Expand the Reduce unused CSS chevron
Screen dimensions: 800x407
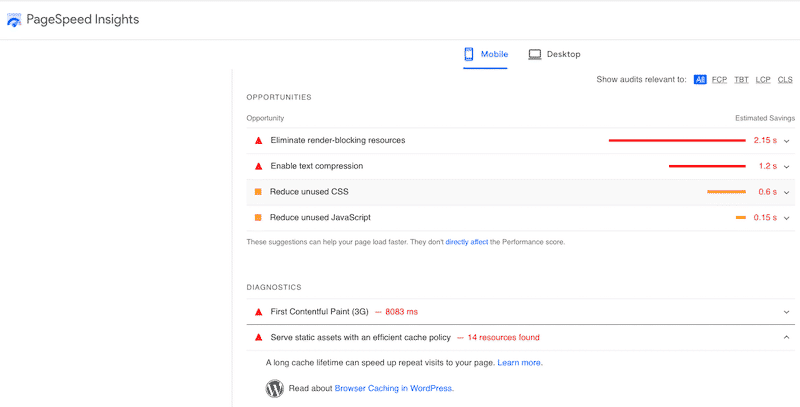[787, 192]
